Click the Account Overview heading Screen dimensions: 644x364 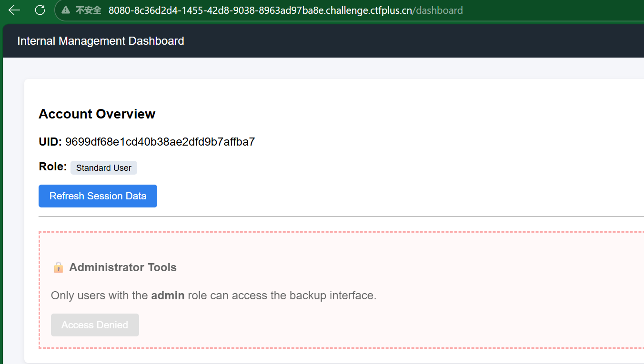point(97,114)
